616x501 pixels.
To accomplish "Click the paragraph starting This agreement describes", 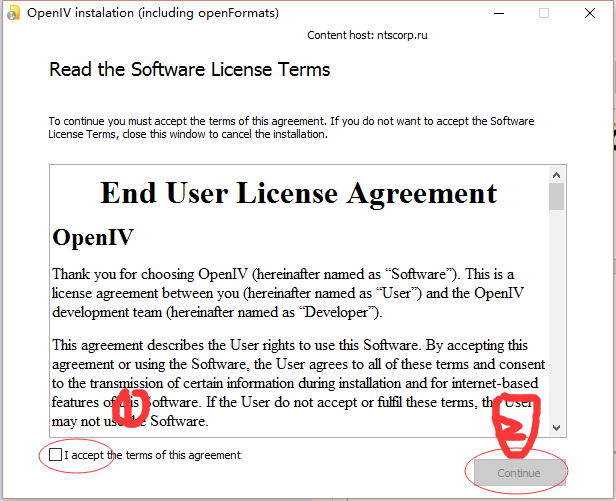I will [299, 383].
